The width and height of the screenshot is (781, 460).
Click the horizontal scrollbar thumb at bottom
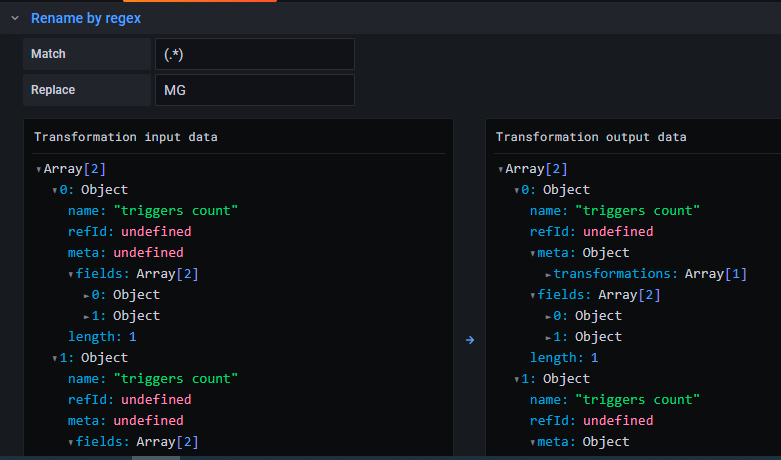[x=155, y=458]
